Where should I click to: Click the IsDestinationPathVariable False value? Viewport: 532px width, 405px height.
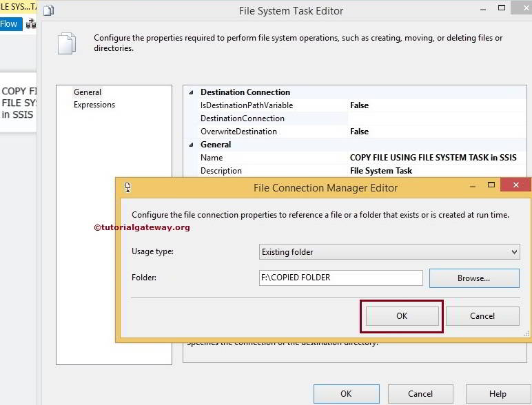pos(359,105)
